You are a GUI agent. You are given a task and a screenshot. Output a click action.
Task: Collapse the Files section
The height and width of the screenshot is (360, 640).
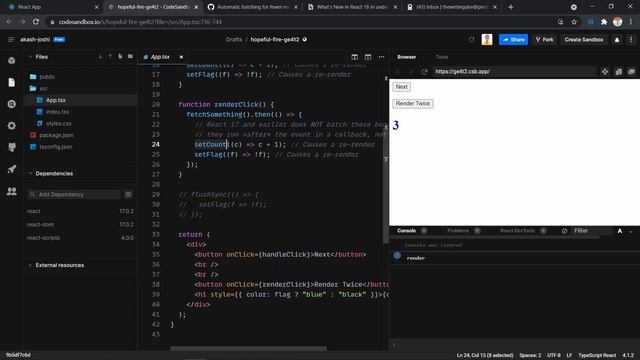tap(30, 57)
